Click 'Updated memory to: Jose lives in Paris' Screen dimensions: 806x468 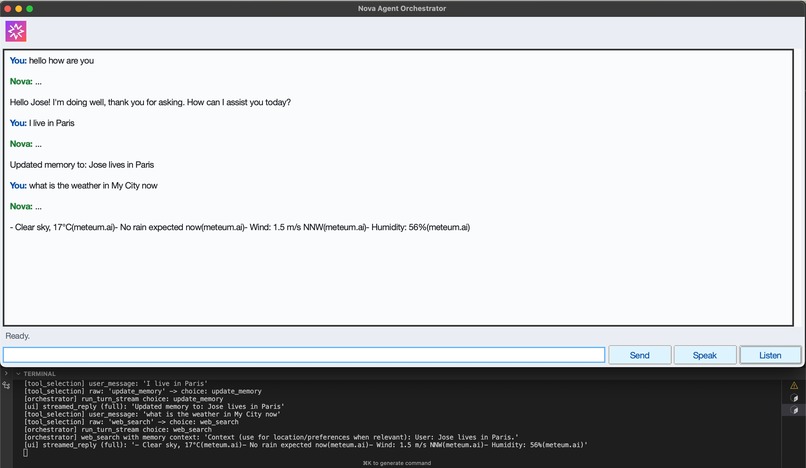(x=82, y=165)
